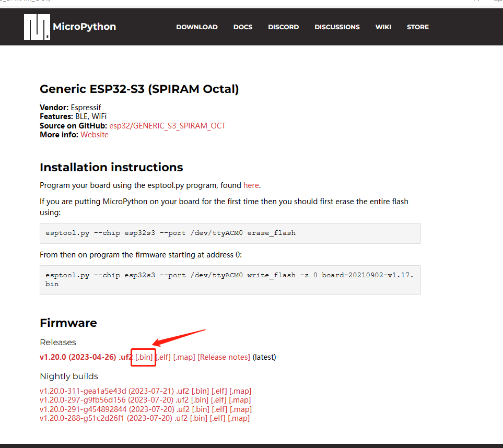Download the v1.20.0 release [.elf] file
Image resolution: width=503 pixels, height=448 pixels.
pyautogui.click(x=163, y=357)
